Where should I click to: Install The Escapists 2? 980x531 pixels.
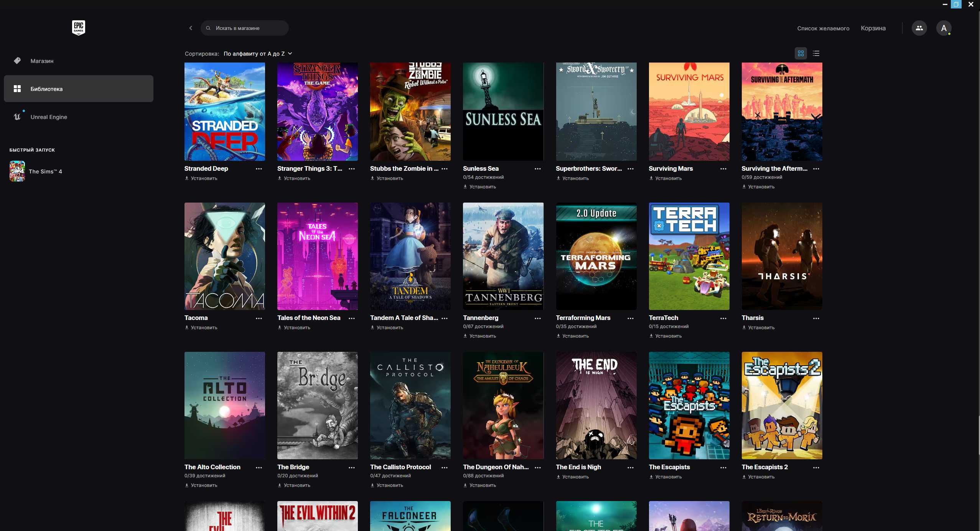[x=758, y=477]
